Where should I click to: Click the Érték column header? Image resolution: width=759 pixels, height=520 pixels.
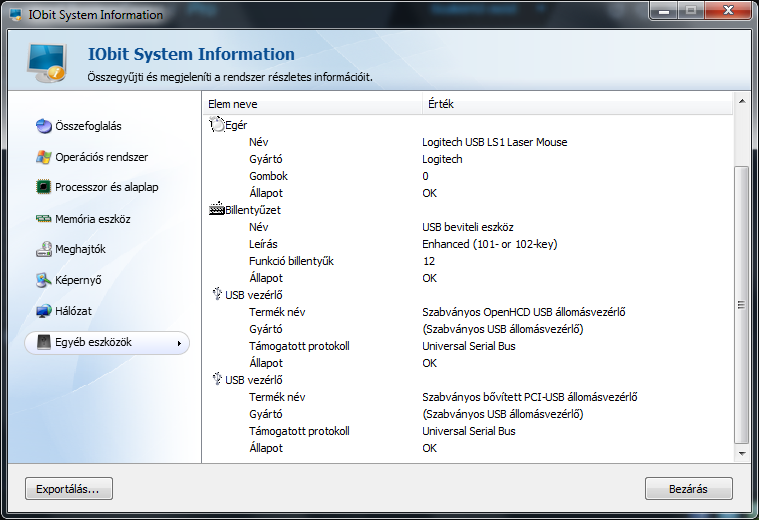(x=577, y=104)
